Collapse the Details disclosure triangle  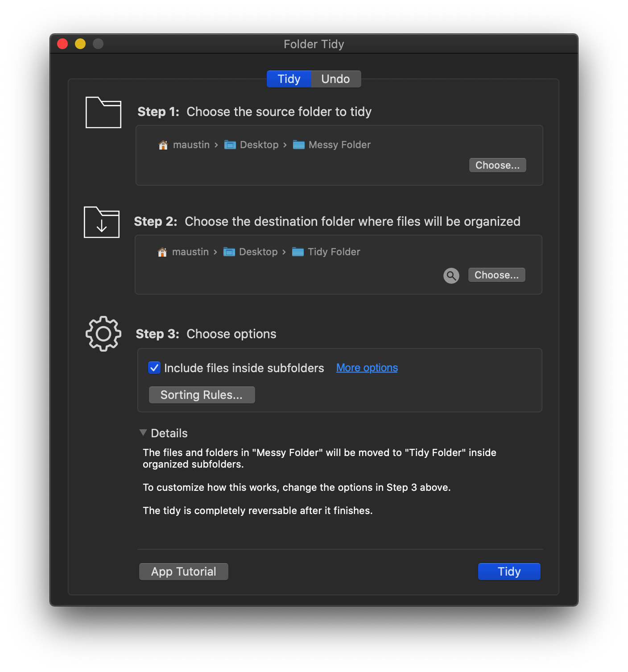coord(143,432)
